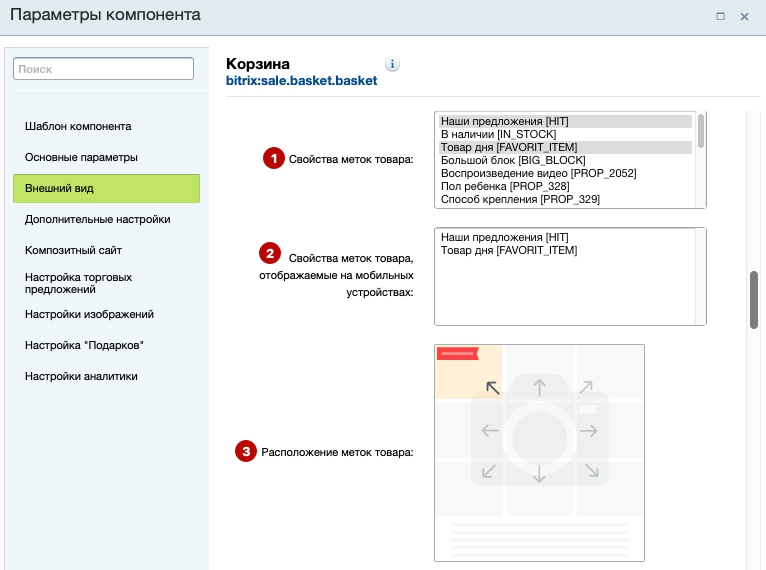Click the dialog's main vertical scrollbar
The width and height of the screenshot is (766, 570).
pyautogui.click(x=754, y=299)
